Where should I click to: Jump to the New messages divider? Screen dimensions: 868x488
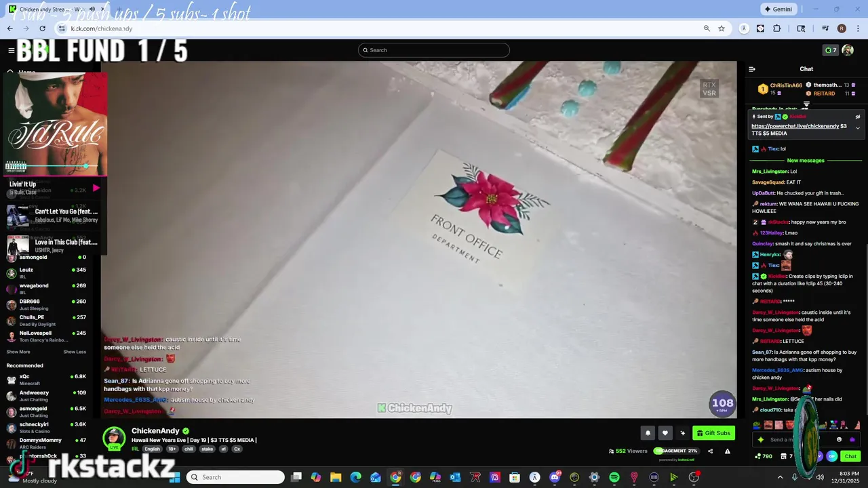coord(806,161)
